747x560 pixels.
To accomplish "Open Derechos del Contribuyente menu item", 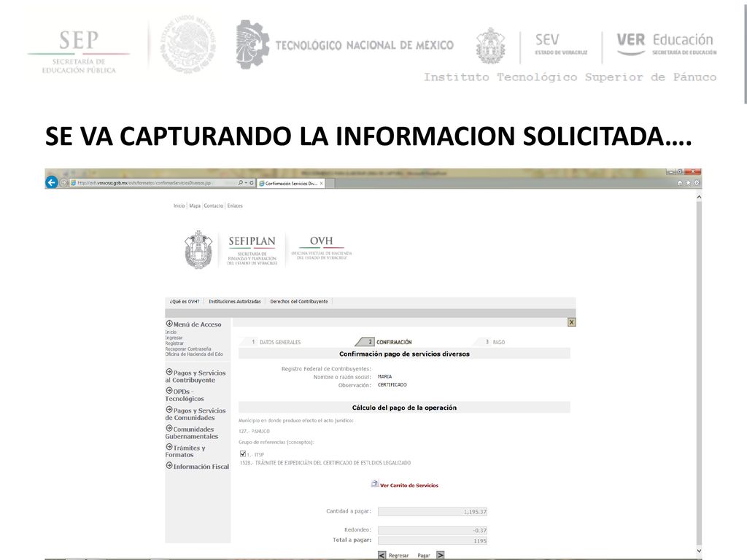I will click(298, 301).
